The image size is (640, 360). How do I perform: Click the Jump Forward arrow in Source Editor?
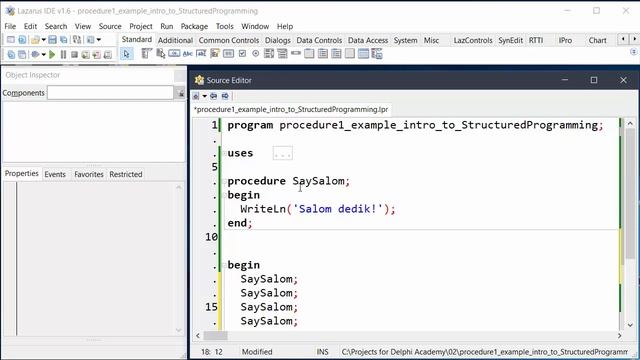pyautogui.click(x=225, y=96)
